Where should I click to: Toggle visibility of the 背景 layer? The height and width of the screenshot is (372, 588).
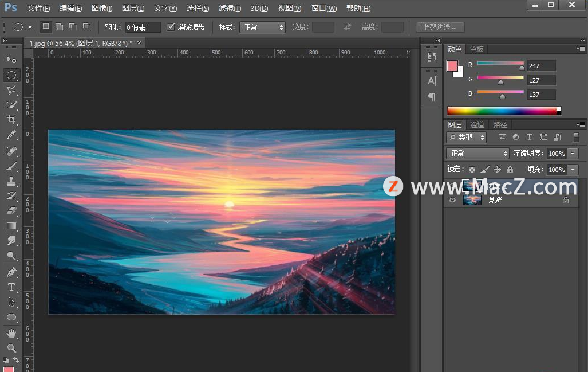pos(452,200)
